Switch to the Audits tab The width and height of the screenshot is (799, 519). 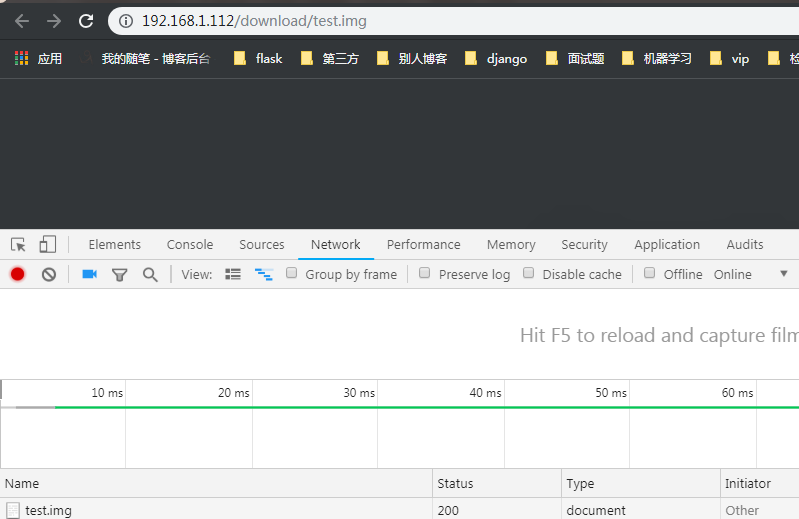745,244
